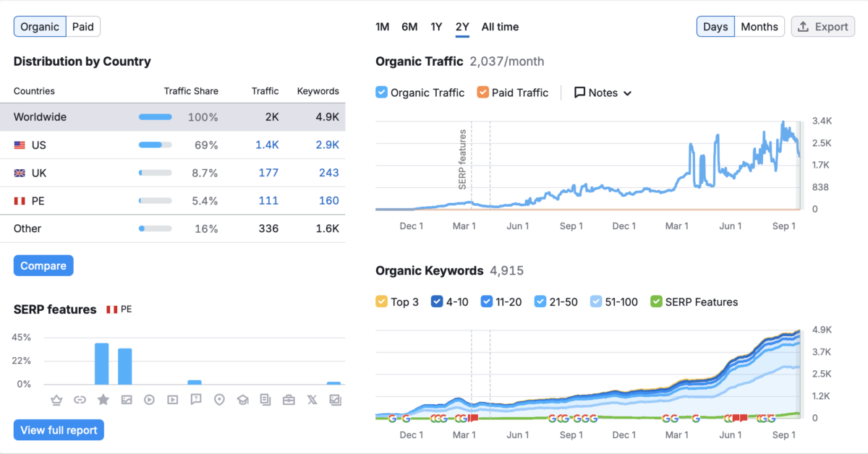The width and height of the screenshot is (868, 454).
Task: Click the map pin local pack icon
Action: 219,400
